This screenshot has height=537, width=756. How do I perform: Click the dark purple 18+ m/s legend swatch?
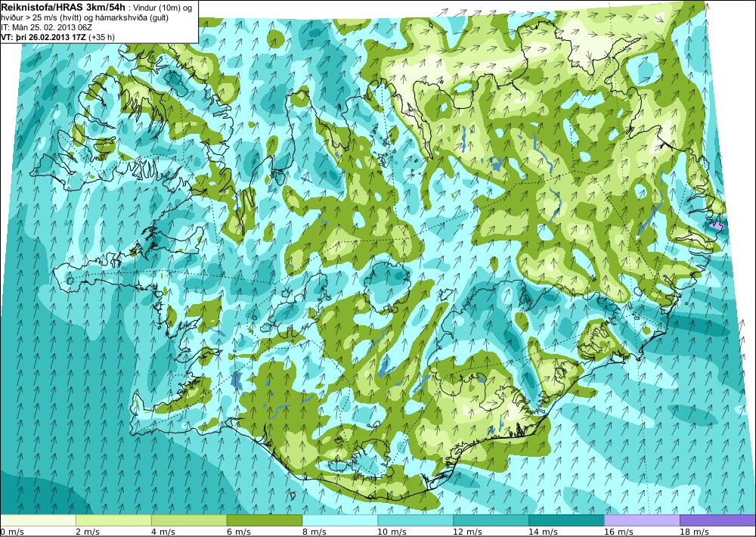click(x=717, y=520)
